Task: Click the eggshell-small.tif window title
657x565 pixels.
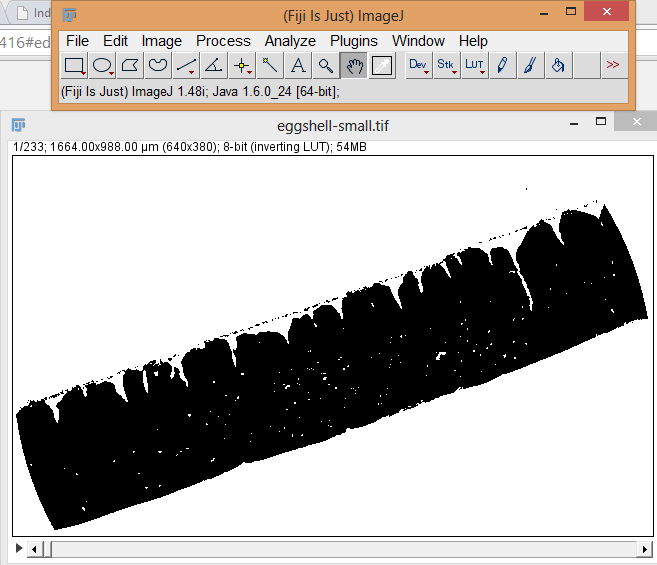Action: point(333,126)
